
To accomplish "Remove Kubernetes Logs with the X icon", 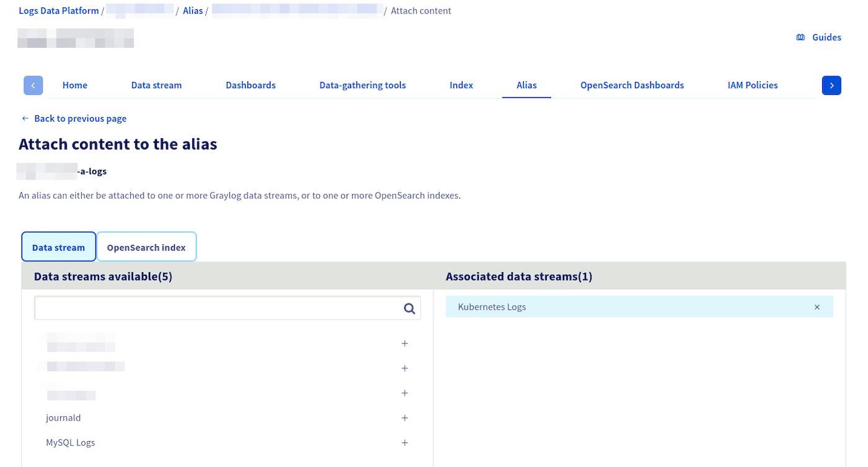I will 817,306.
